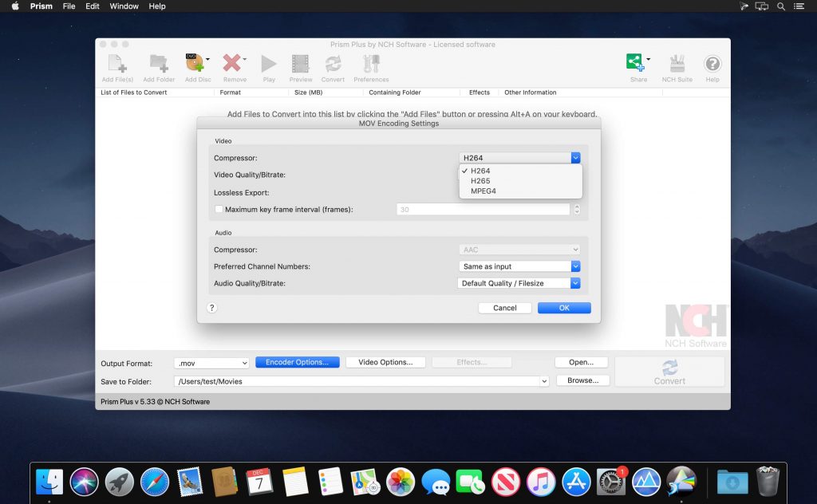Image resolution: width=817 pixels, height=504 pixels.
Task: Open Photos from the dock
Action: point(401,482)
